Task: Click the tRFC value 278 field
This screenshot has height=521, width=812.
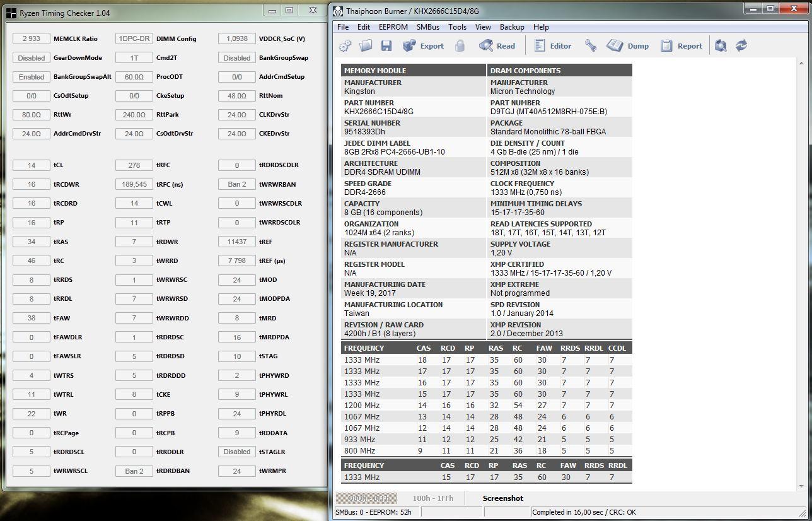Action: pyautogui.click(x=134, y=165)
